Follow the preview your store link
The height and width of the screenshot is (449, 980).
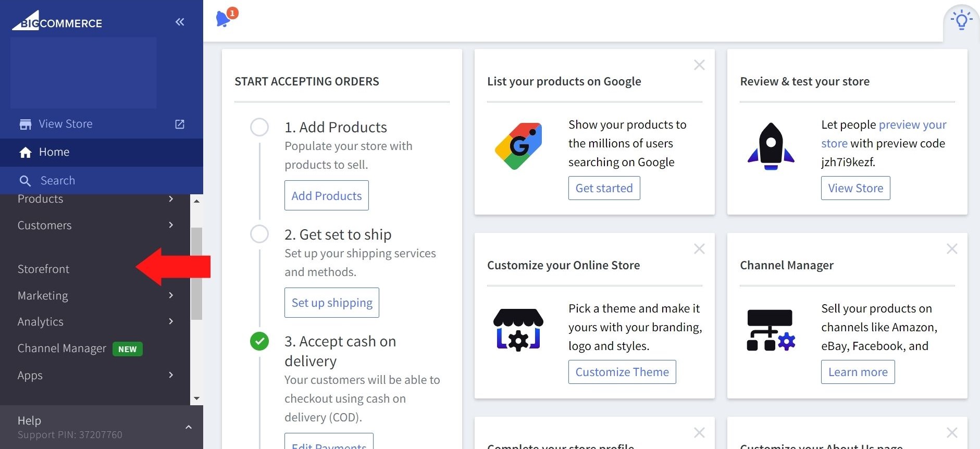912,125
